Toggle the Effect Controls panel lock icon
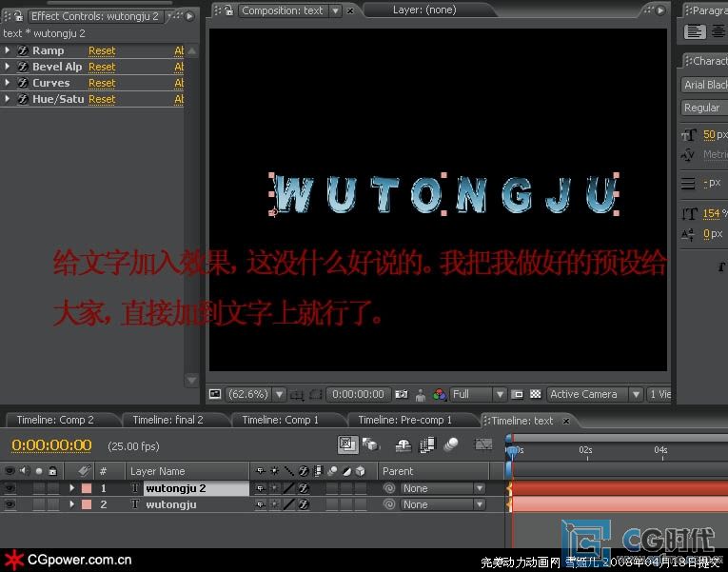 coord(18,16)
